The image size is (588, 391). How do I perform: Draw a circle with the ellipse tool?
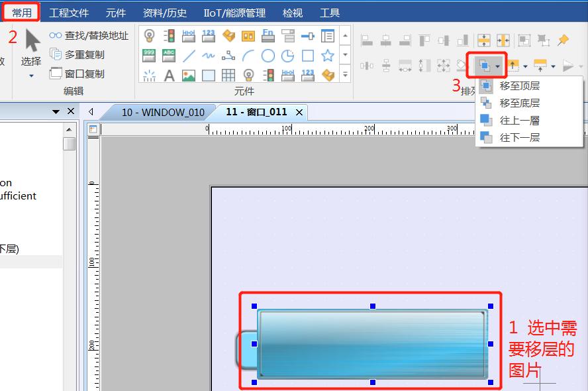tap(268, 56)
